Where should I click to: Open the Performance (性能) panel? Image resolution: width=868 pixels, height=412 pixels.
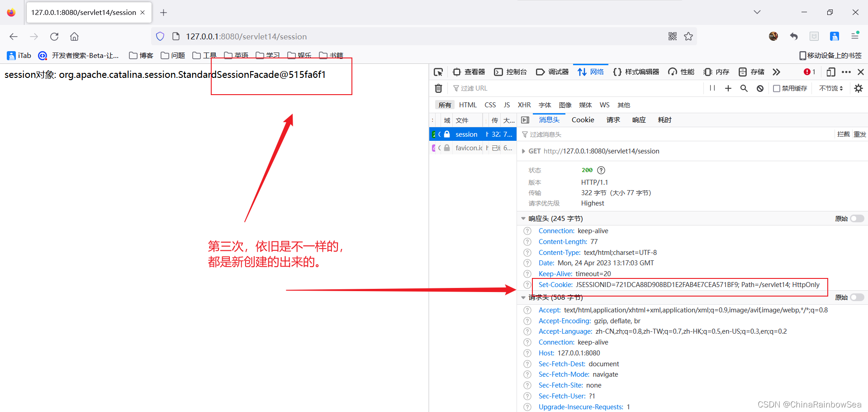tap(681, 72)
